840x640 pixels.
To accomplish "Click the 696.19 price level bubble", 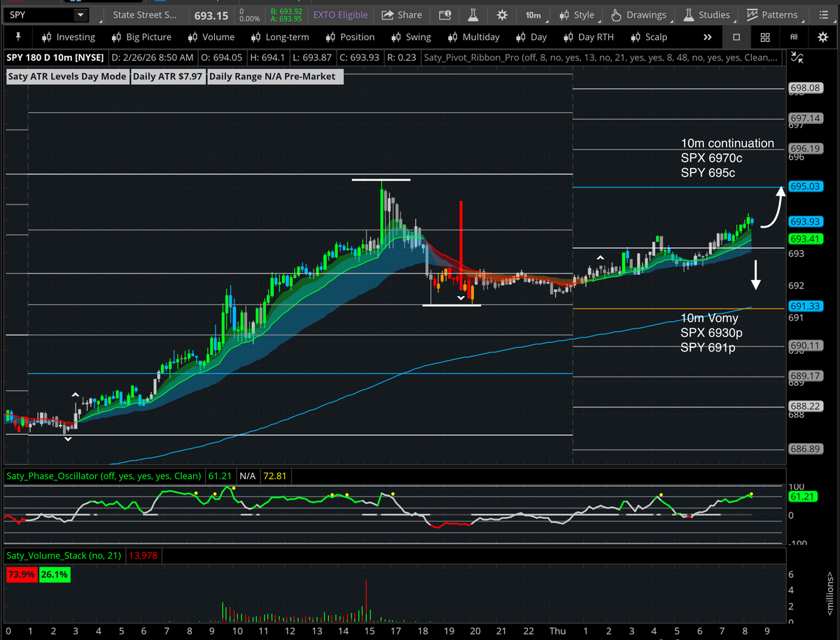I will pyautogui.click(x=804, y=148).
